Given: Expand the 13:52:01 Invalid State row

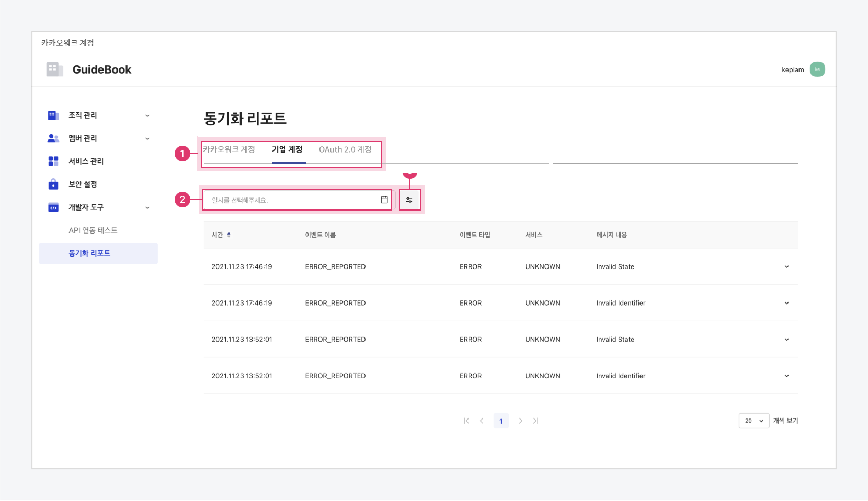Looking at the screenshot, I should tap(786, 340).
